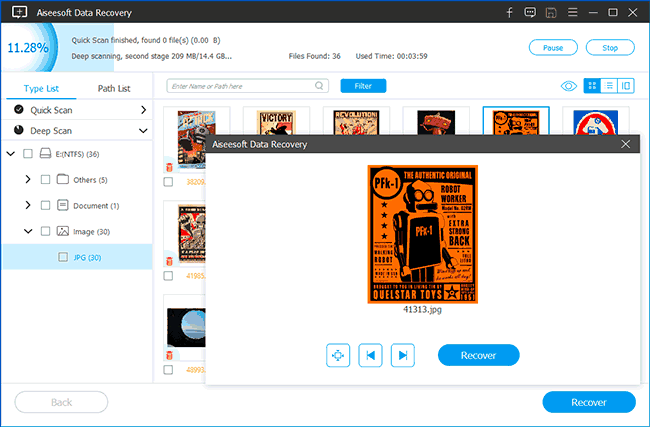Click the Image type icon

click(63, 231)
